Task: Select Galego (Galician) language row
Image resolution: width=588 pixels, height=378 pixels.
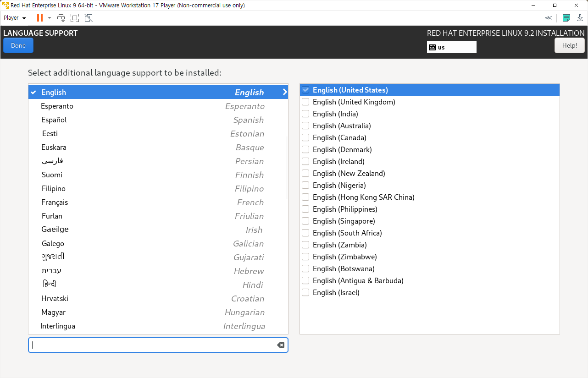Action: (x=158, y=243)
